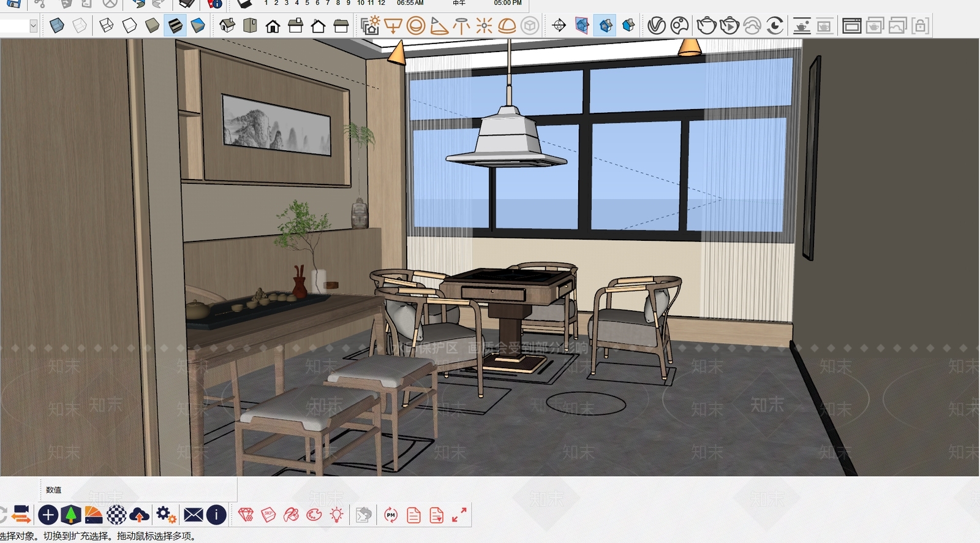Switch to Monochrome style
Viewport: 980px width, 543px height.
click(x=198, y=26)
